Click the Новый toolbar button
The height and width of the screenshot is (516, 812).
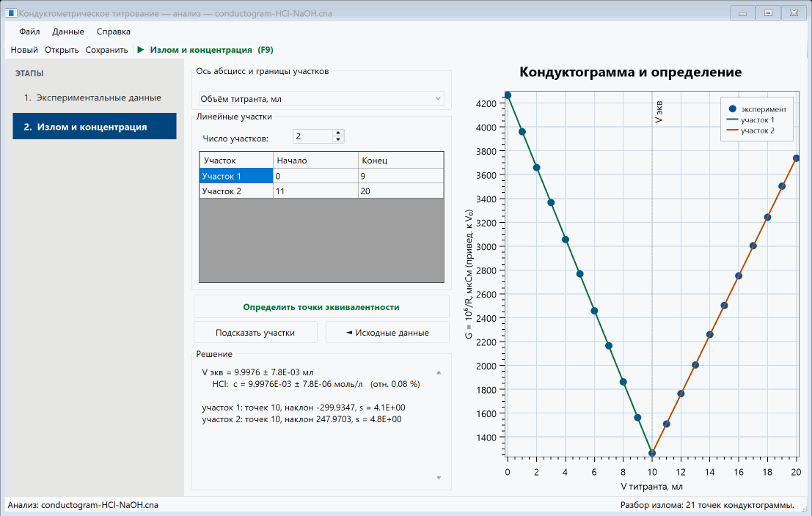pyautogui.click(x=24, y=50)
